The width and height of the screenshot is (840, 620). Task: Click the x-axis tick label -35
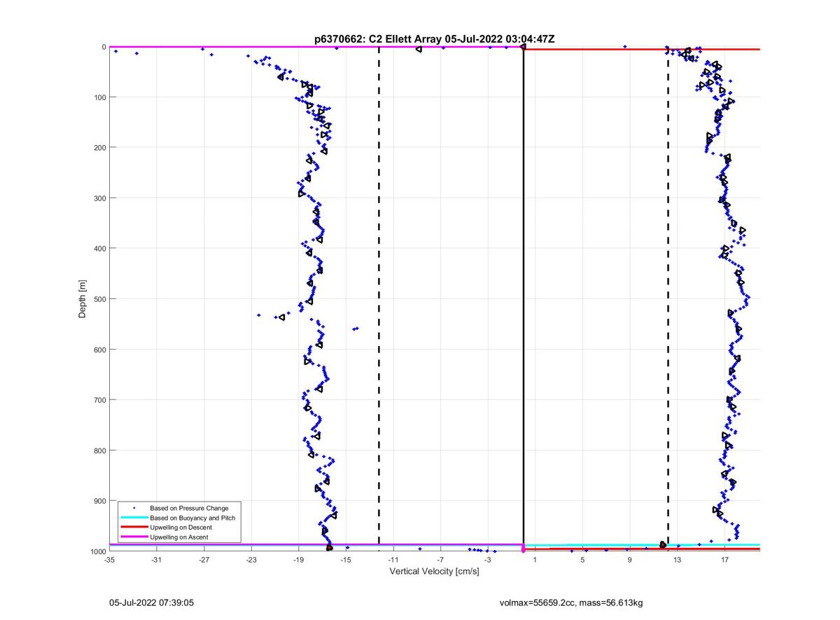click(109, 559)
